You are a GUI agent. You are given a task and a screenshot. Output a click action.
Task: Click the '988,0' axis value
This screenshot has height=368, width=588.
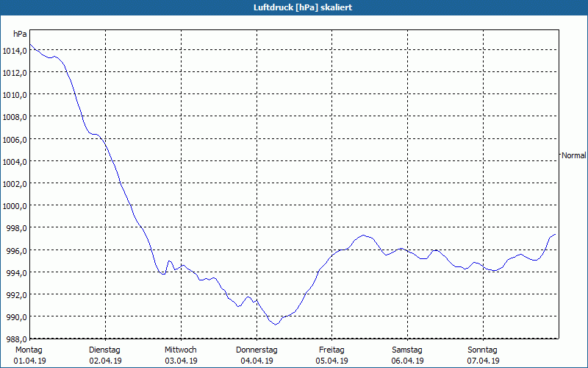[17, 339]
